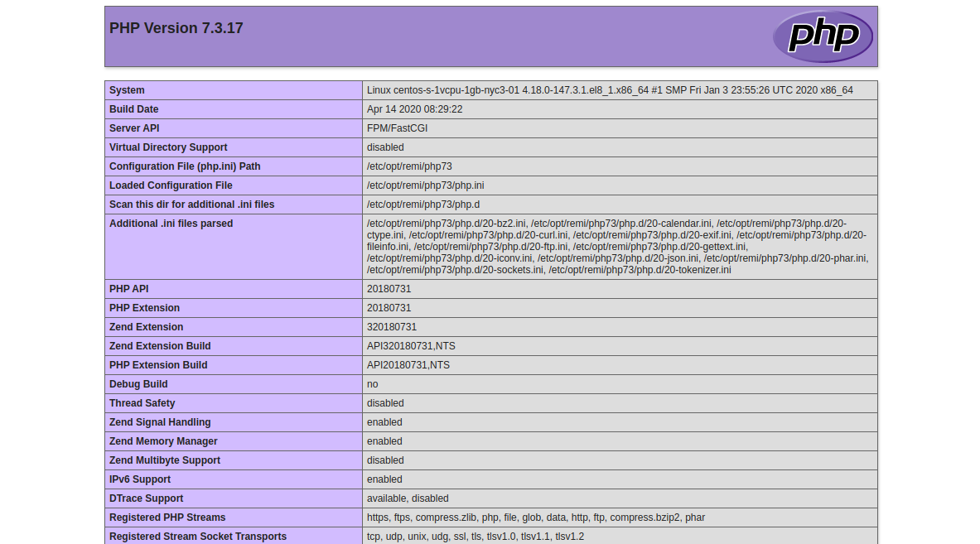Select the tcp, udp, unix transports value
The image size is (980, 544).
click(476, 537)
